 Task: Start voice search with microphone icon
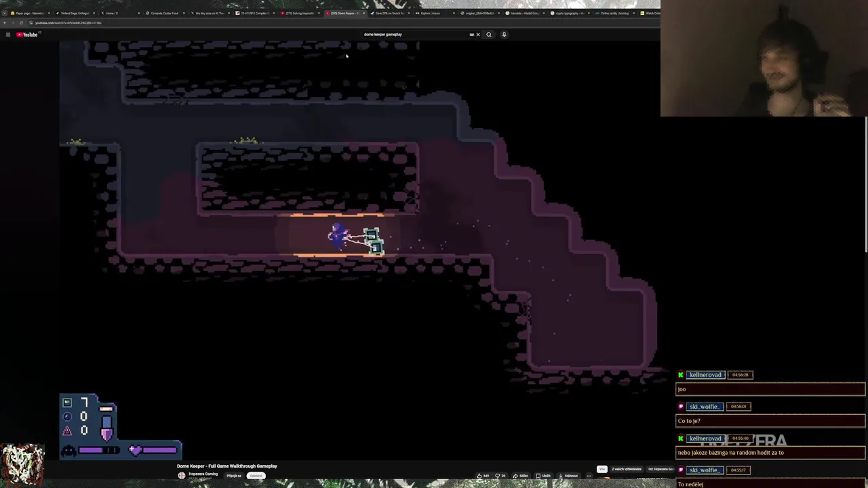[504, 35]
